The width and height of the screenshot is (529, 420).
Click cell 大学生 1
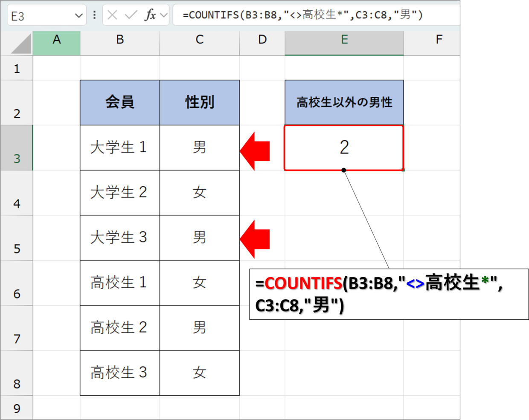coord(120,148)
